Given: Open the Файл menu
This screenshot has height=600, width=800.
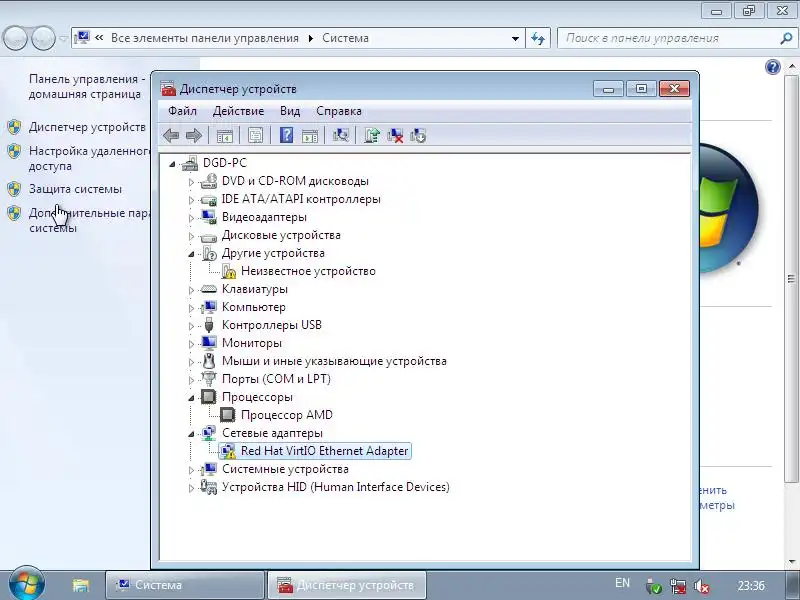Looking at the screenshot, I should pos(182,111).
